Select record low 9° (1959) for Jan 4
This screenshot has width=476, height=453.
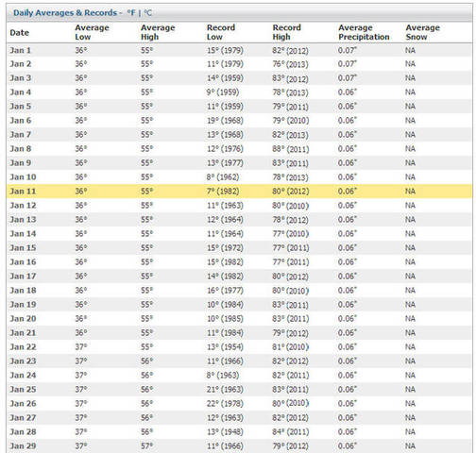(x=223, y=92)
